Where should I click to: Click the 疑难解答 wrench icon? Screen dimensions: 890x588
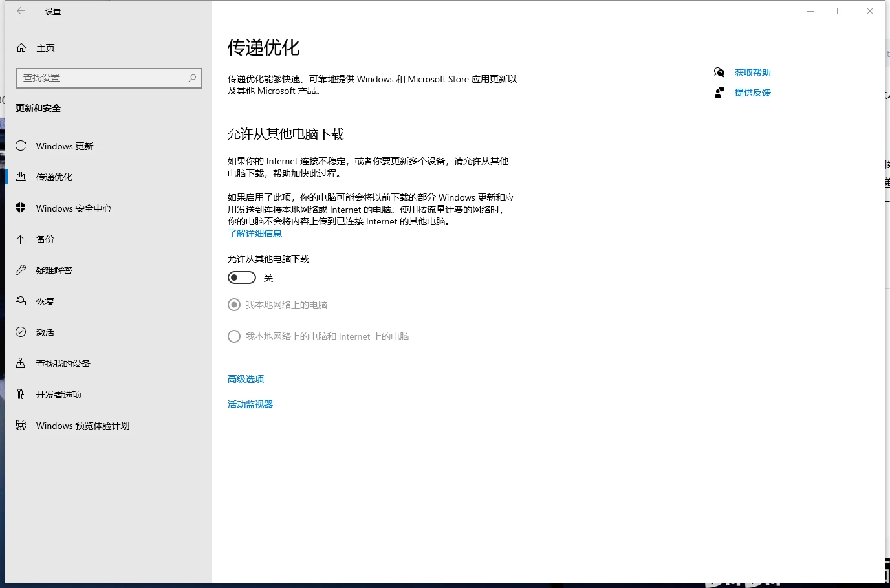coord(21,270)
